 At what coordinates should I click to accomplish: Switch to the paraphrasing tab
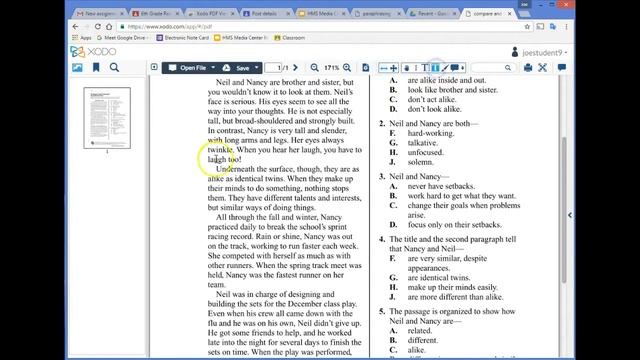(378, 13)
